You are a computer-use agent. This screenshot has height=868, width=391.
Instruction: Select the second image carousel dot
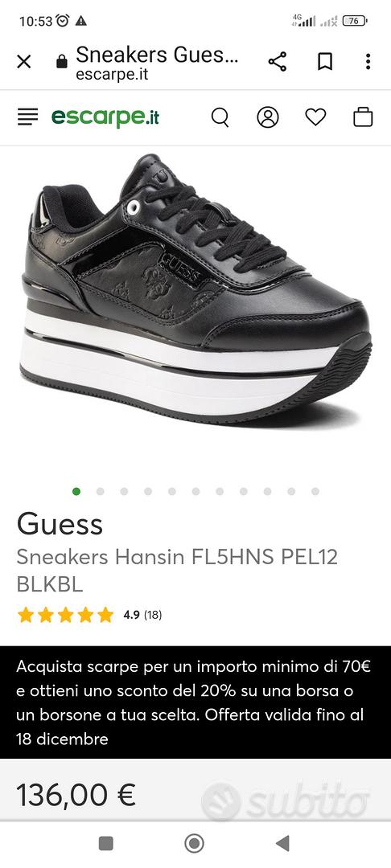coord(101,492)
